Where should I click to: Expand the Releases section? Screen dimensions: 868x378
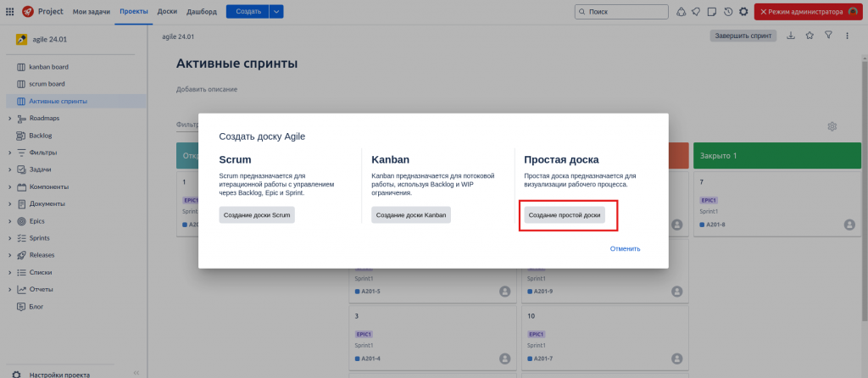(10, 255)
